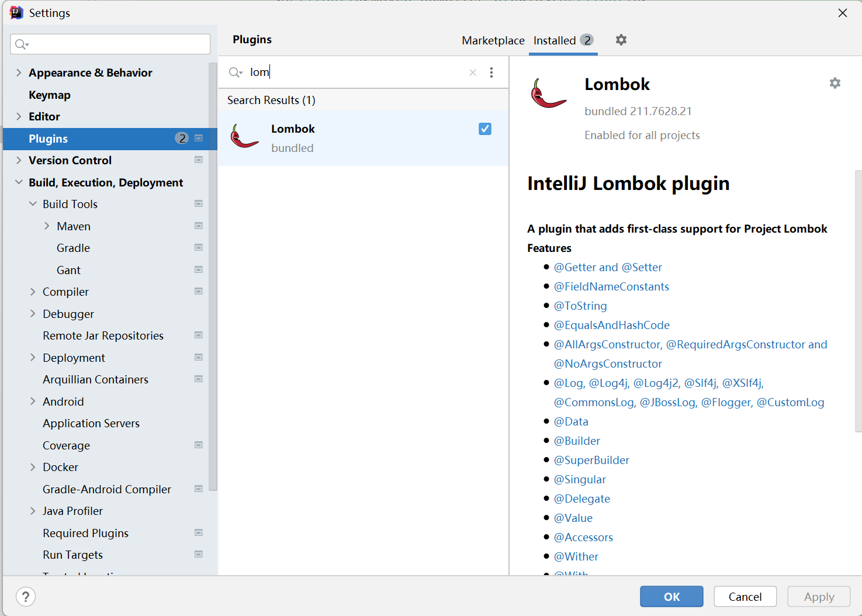Click project-level icon next to Gant
862x616 pixels.
[199, 270]
